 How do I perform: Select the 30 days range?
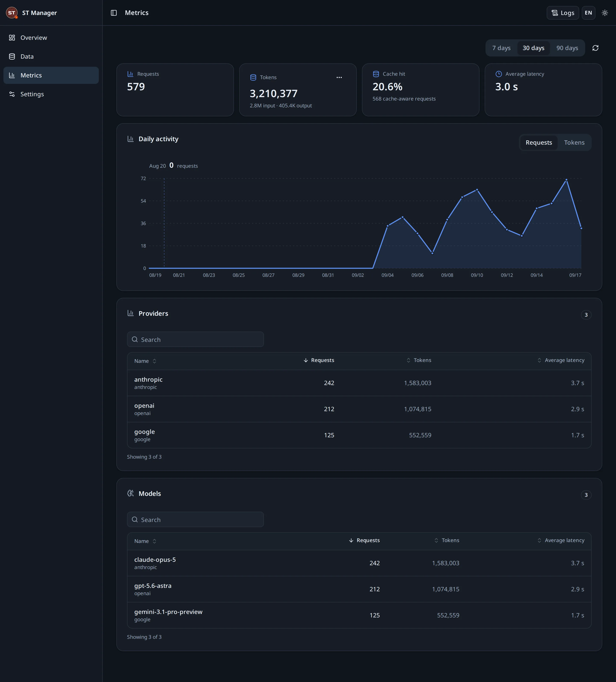tap(533, 48)
